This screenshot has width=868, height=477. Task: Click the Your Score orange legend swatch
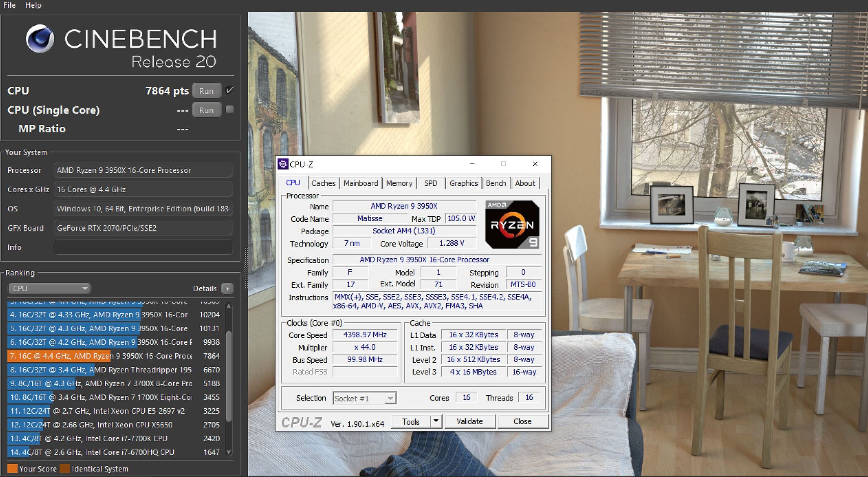click(x=12, y=468)
